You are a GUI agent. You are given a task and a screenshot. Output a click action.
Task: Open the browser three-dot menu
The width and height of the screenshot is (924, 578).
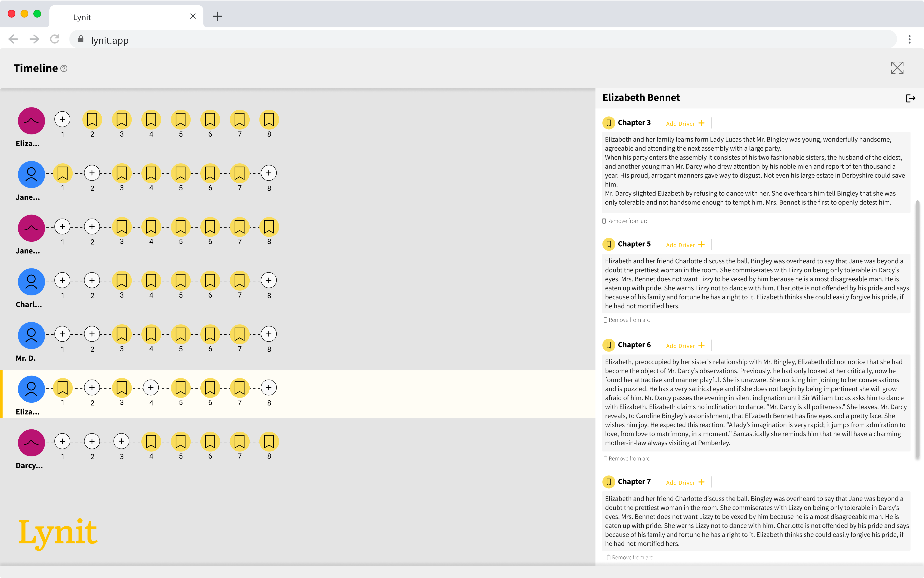(x=909, y=39)
